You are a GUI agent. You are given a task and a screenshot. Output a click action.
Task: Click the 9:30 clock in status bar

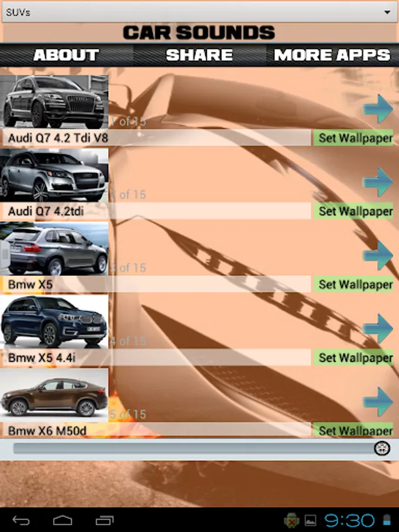(x=349, y=520)
